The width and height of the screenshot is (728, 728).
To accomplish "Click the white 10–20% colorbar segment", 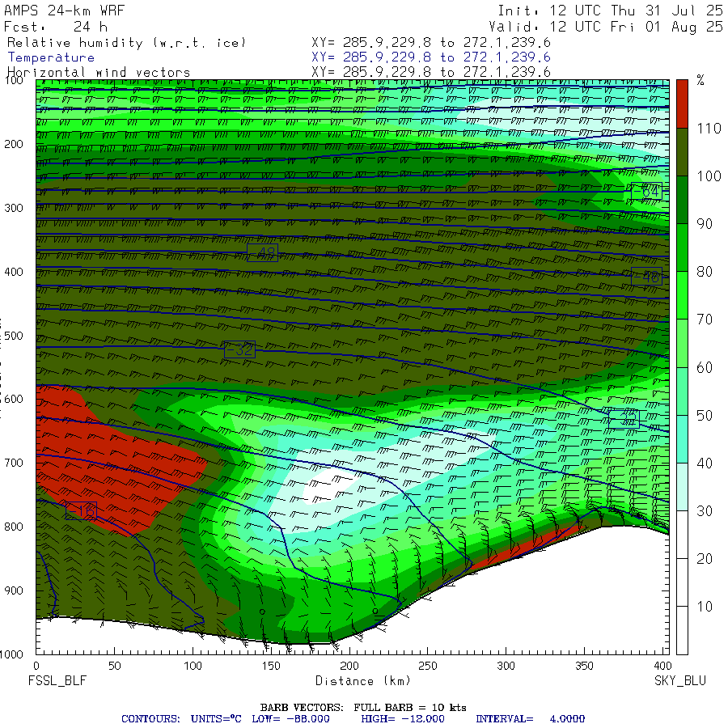I will tap(682, 582).
